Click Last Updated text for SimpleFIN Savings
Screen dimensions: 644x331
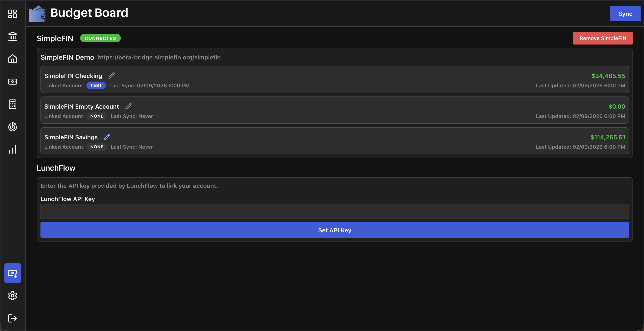click(x=580, y=147)
